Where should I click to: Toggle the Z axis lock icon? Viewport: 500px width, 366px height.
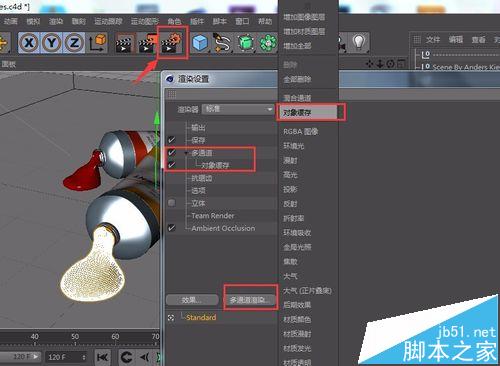[74, 43]
